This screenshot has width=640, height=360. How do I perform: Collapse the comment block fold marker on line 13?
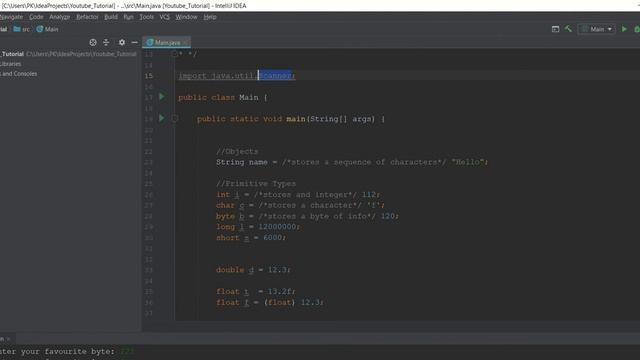click(175, 53)
